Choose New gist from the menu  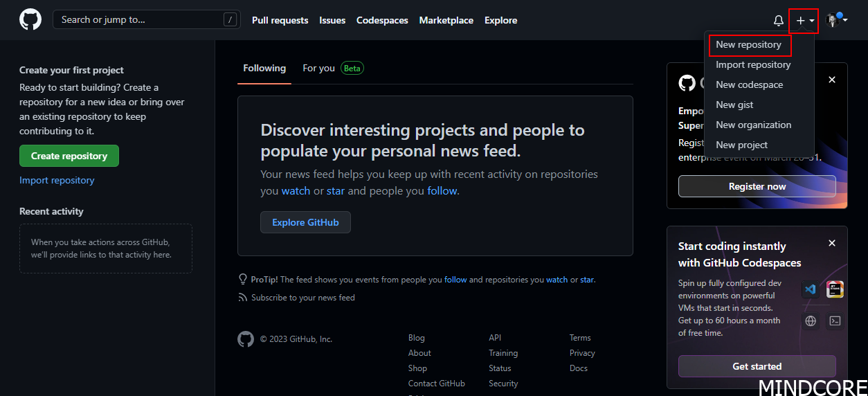(734, 105)
